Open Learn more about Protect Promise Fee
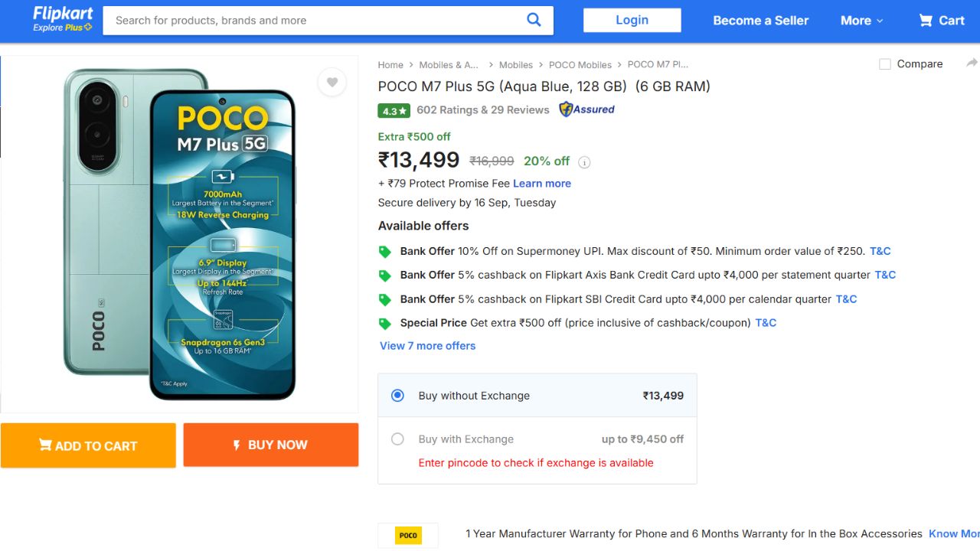This screenshot has height=551, width=980. [x=542, y=184]
